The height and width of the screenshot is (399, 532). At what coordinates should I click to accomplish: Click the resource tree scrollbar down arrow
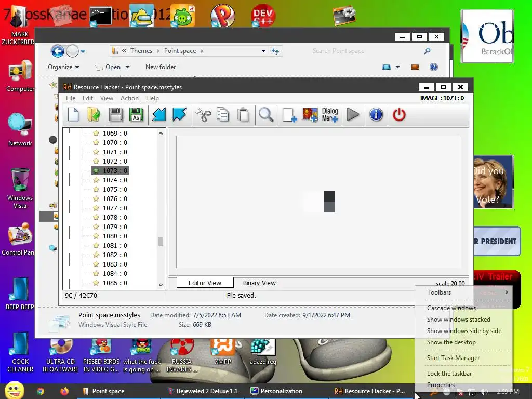click(161, 285)
